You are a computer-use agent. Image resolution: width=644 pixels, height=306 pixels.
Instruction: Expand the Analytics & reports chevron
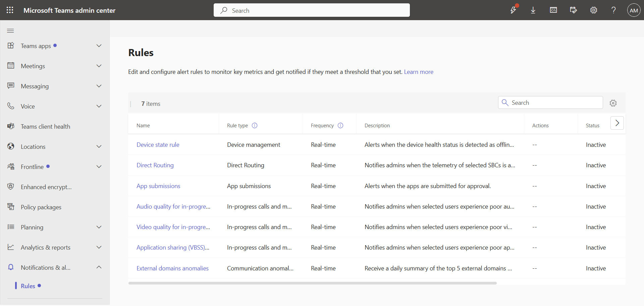[99, 247]
